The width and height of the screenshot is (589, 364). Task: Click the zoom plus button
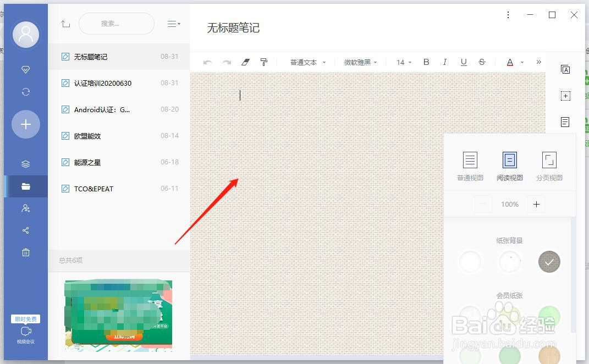(536, 204)
